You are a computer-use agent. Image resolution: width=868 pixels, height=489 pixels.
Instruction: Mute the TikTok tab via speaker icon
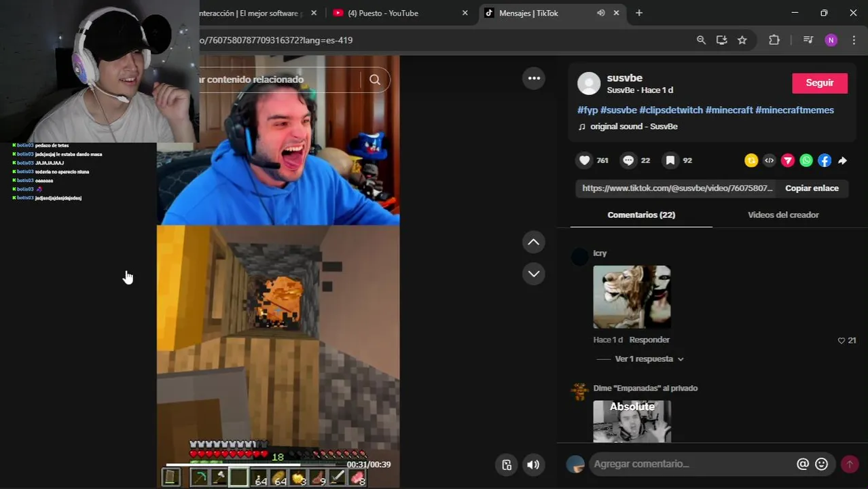click(x=600, y=13)
